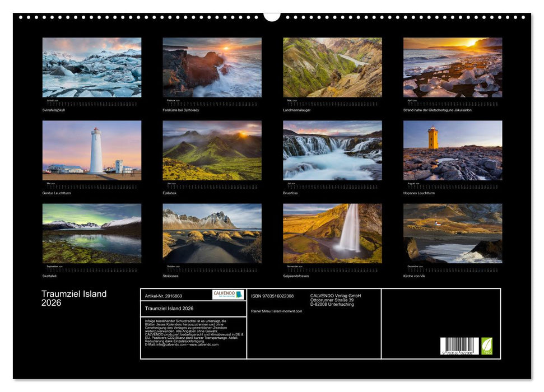Screen dimensions: 544x392
Task: Open the Skaftafell northern lights photo
Action: (92, 234)
